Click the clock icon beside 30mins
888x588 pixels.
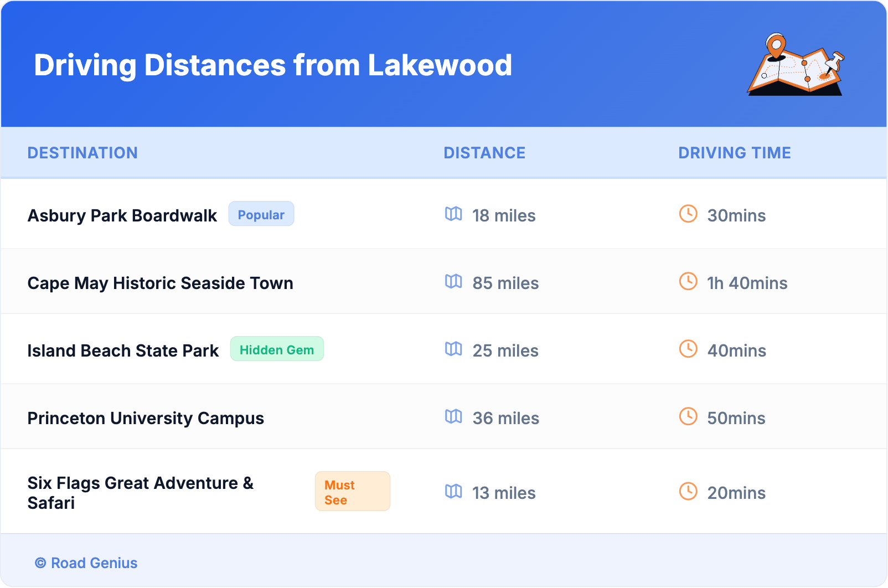click(x=688, y=214)
